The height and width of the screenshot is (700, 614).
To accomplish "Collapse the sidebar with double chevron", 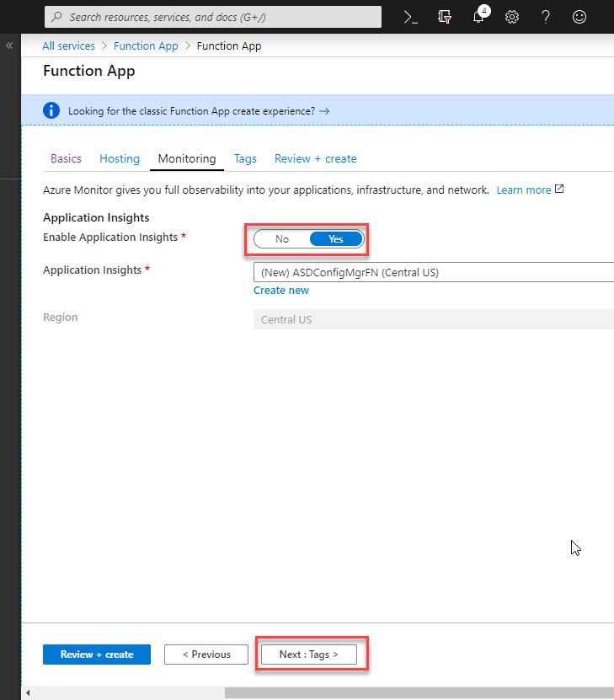I will coord(9,45).
